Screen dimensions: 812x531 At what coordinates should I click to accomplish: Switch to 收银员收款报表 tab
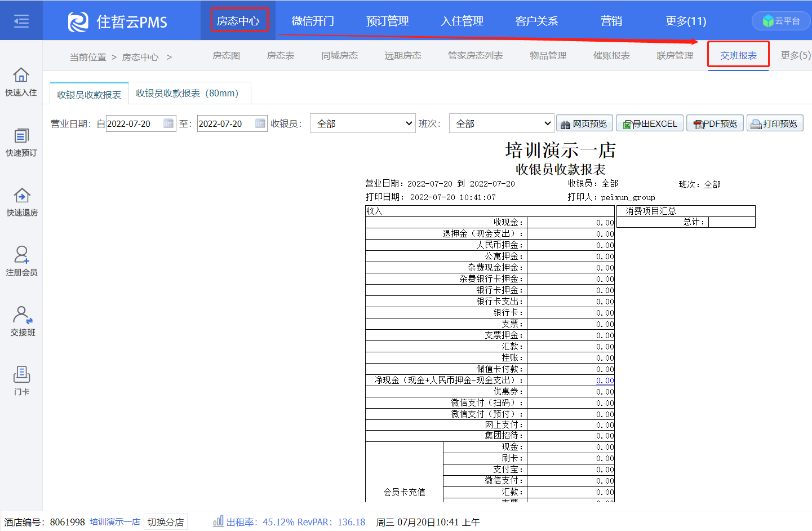click(x=89, y=94)
